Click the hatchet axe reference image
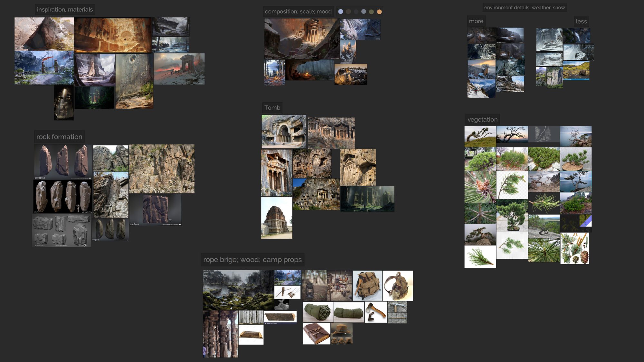The image size is (644, 362). coord(375,312)
